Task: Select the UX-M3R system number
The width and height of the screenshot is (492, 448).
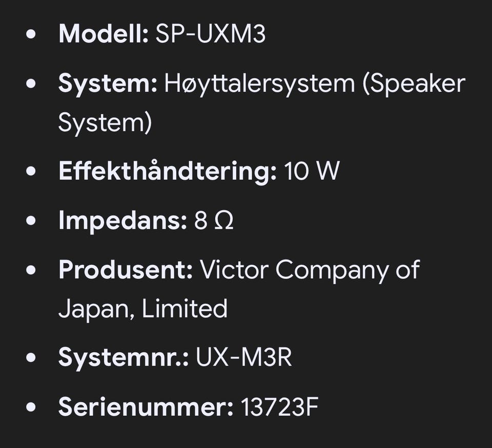Action: point(244,357)
